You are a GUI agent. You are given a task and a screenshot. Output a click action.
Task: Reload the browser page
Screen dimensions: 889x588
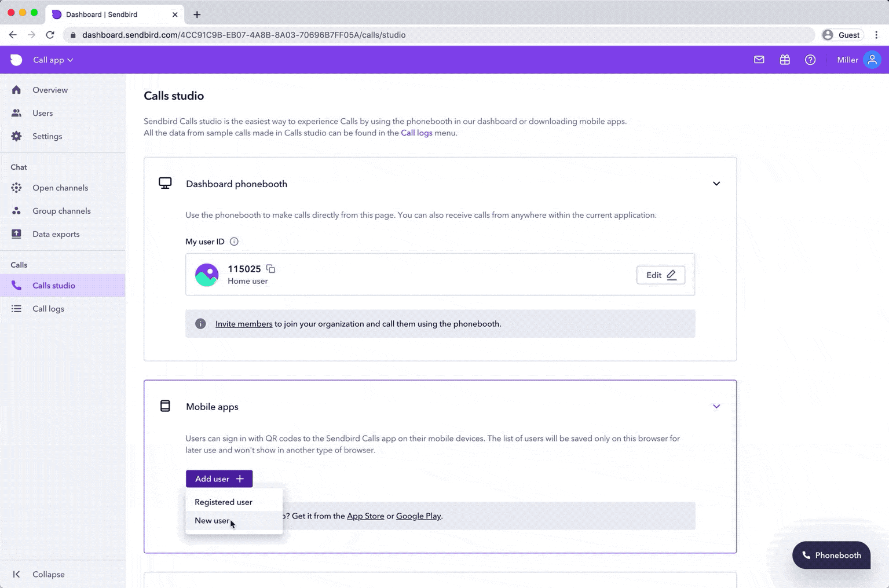click(50, 35)
